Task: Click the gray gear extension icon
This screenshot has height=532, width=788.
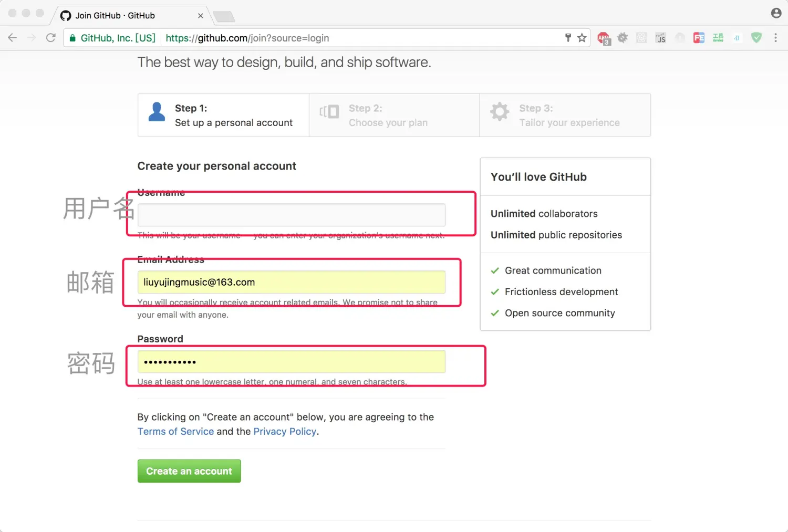Action: point(623,38)
